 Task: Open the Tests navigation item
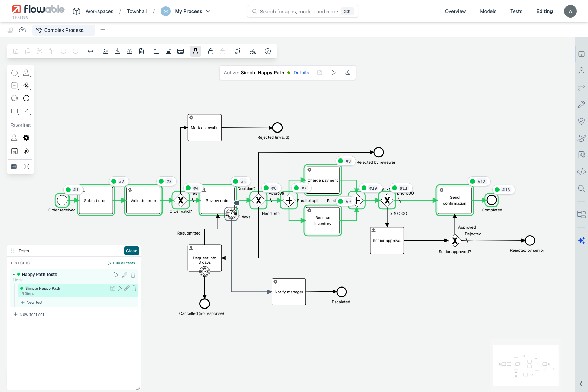click(x=516, y=11)
